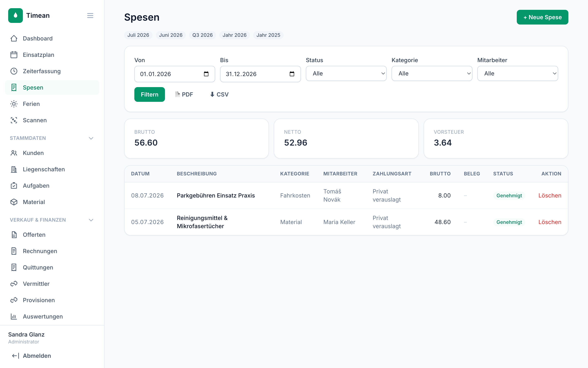Viewport: 588px width, 368px height.
Task: Open the Bis date calendar picker icon
Action: pos(292,74)
